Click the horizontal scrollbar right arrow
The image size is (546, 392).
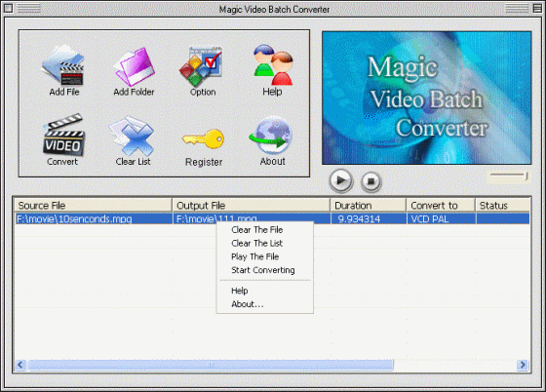(x=523, y=365)
